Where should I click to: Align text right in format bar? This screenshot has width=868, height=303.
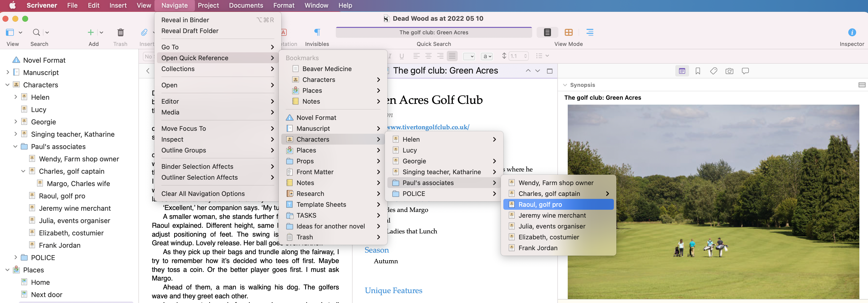point(440,56)
